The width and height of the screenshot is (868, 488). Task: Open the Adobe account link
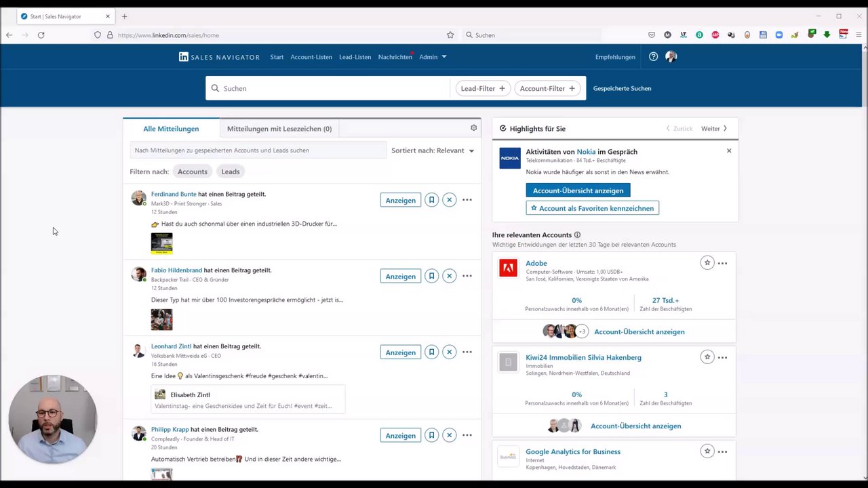click(x=536, y=263)
